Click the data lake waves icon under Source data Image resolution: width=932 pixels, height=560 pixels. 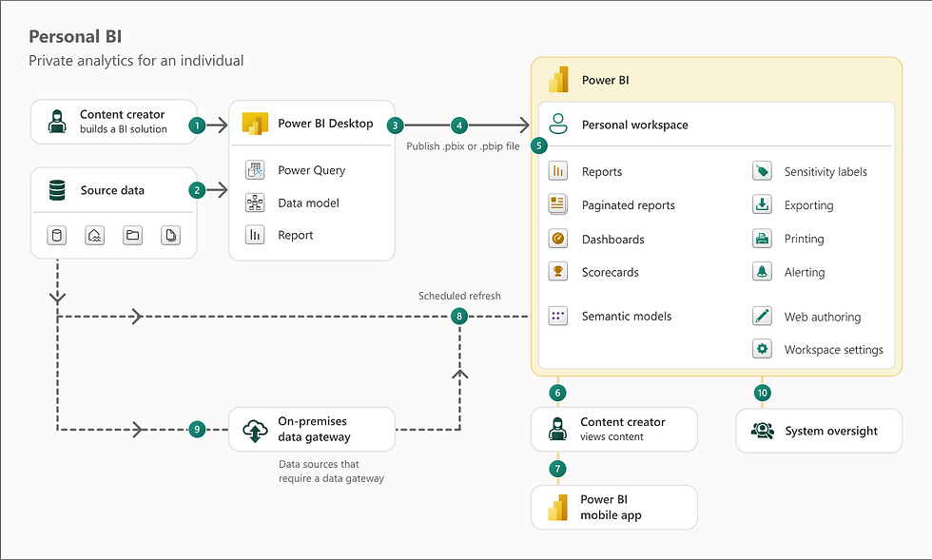[94, 236]
